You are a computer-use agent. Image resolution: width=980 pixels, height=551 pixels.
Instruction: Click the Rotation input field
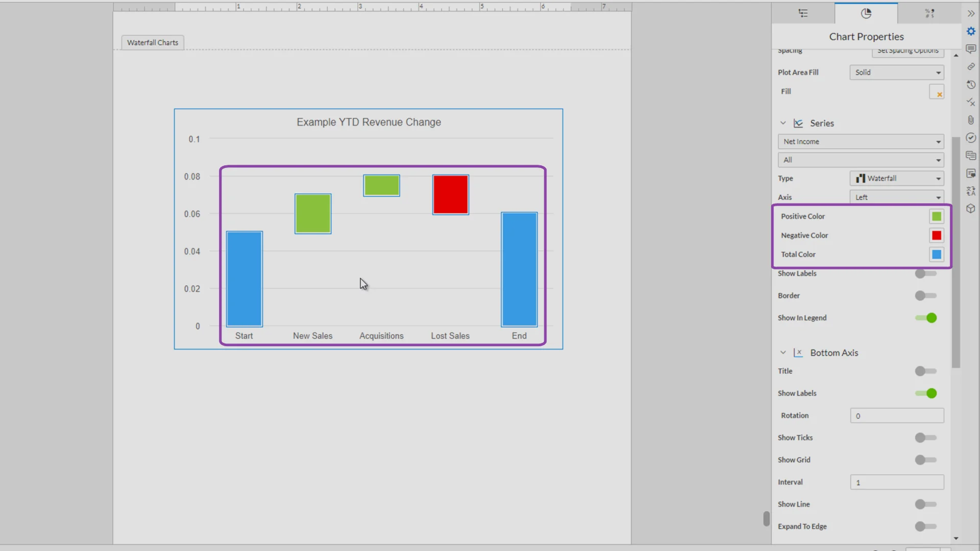897,415
